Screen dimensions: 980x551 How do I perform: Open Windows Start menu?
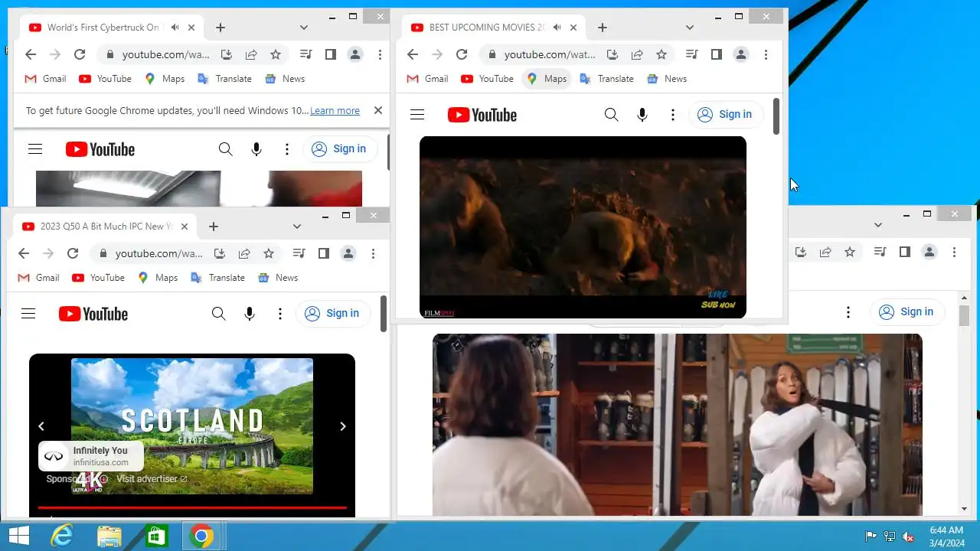point(18,536)
